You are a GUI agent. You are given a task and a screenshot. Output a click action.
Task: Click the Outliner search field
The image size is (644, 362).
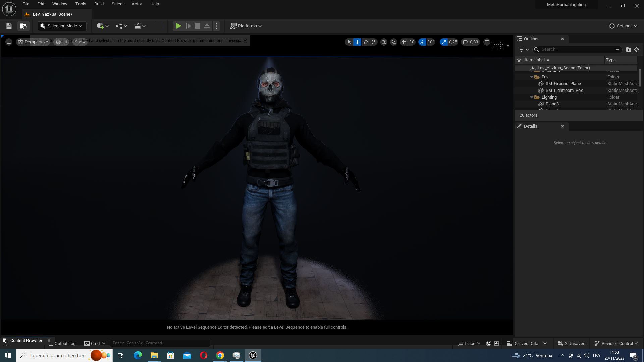tap(577, 50)
